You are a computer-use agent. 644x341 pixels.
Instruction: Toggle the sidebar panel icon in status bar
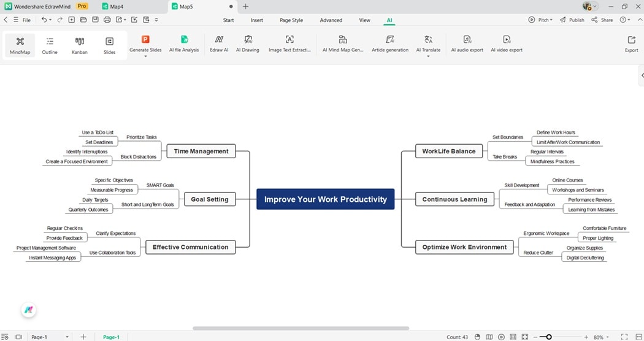(18, 337)
